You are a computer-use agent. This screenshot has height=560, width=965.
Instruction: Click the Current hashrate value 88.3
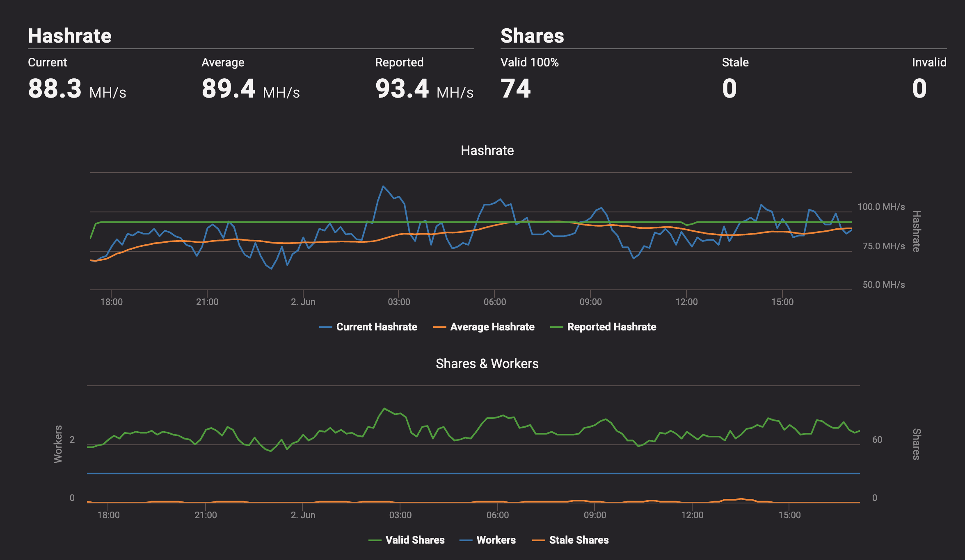tap(55, 89)
